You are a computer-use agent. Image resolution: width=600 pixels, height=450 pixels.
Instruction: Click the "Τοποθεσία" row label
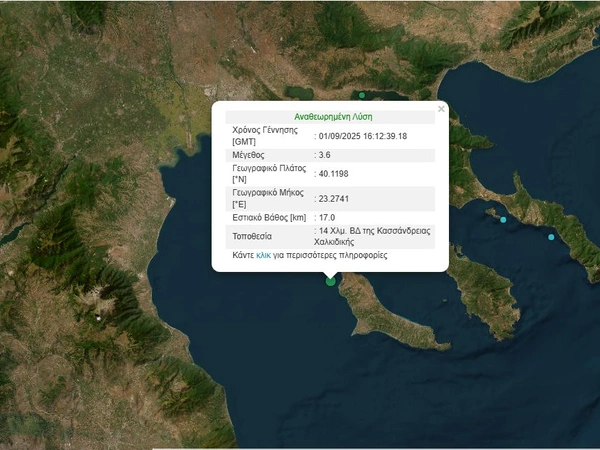256,237
